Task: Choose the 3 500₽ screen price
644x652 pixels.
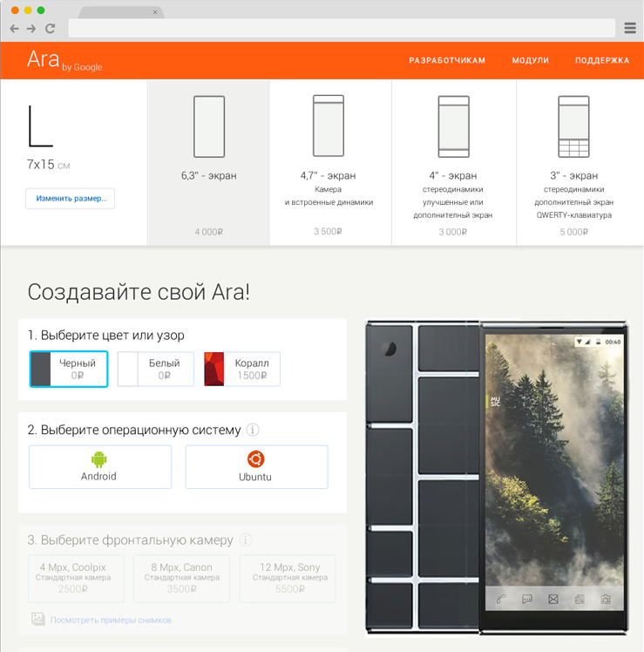Action: click(328, 231)
